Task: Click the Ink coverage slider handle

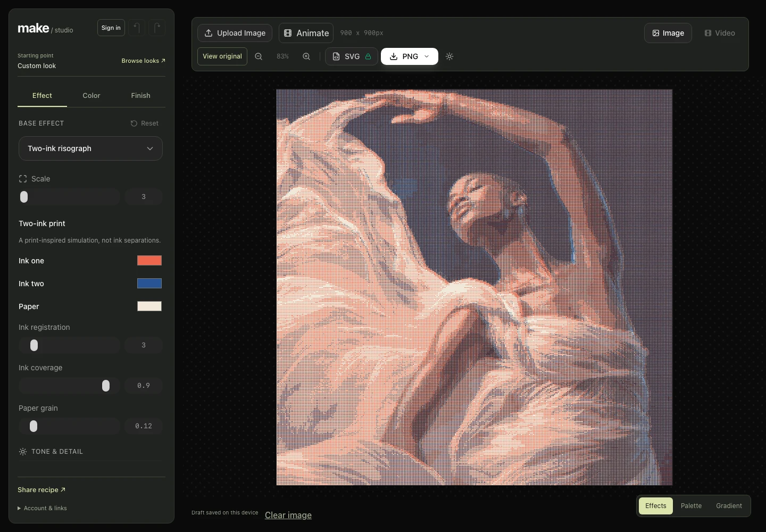Action: click(x=106, y=386)
